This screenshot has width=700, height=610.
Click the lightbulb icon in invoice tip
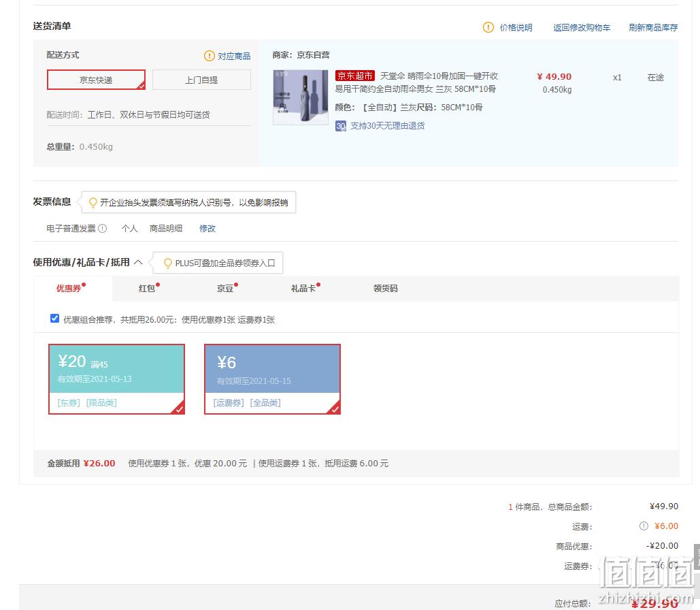click(93, 202)
